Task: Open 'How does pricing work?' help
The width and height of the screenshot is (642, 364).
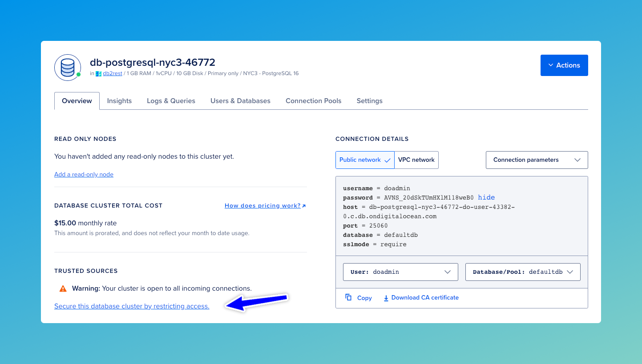Action: coord(262,205)
